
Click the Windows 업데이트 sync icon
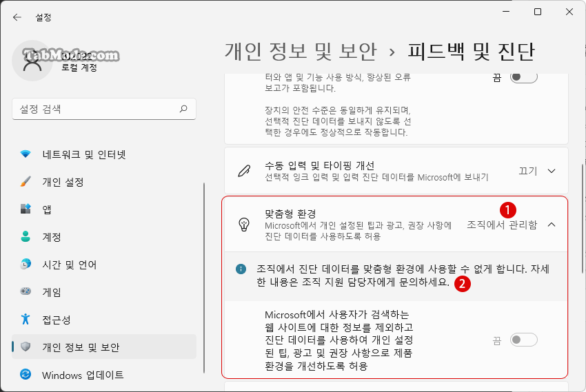26,374
